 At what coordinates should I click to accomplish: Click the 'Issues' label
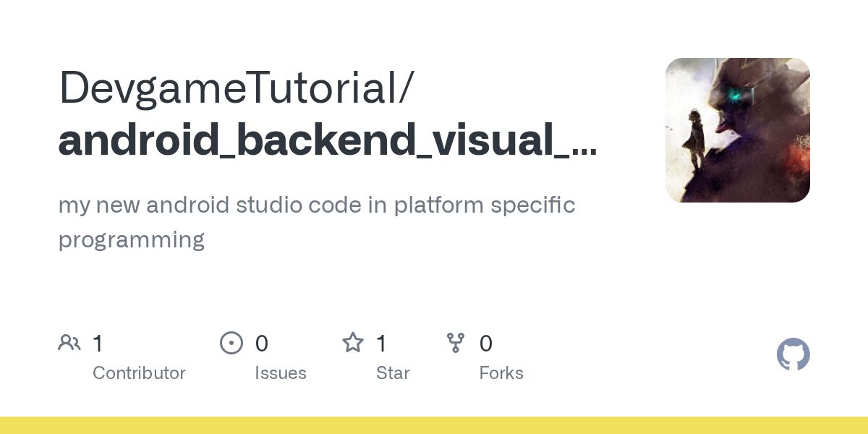281,373
